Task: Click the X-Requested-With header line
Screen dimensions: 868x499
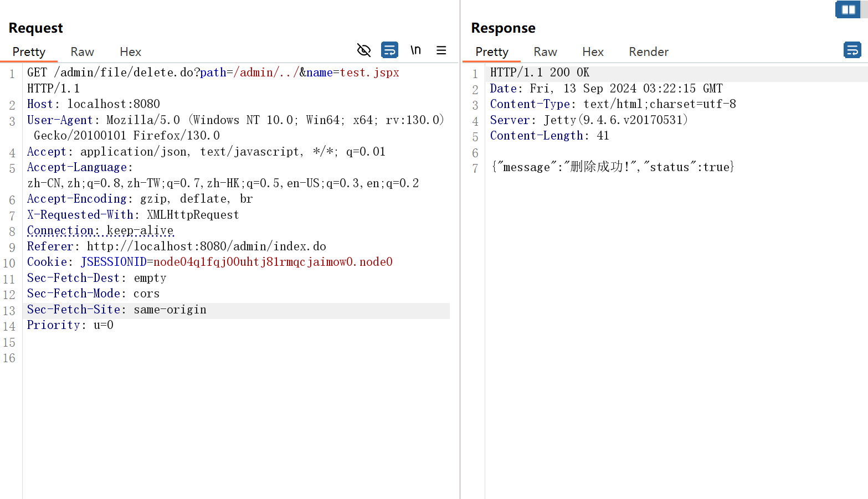Action: click(x=133, y=215)
